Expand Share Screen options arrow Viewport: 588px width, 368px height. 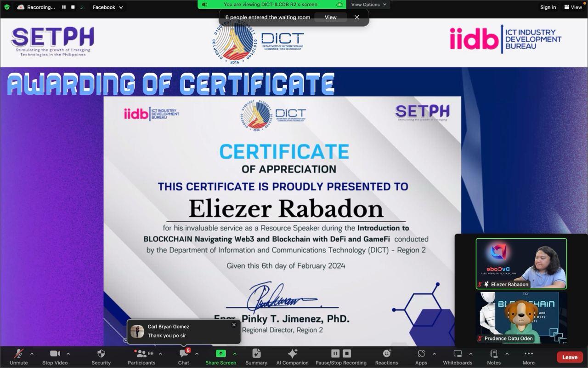[x=235, y=354]
